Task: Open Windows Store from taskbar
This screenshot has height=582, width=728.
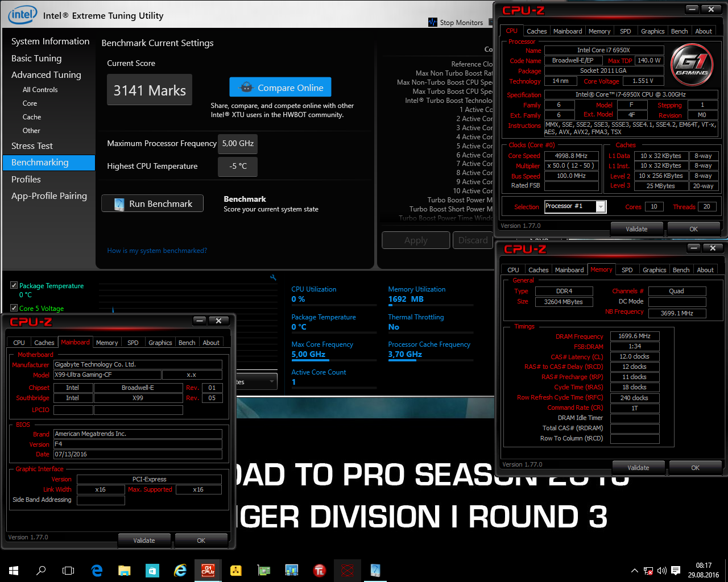Action: point(152,570)
